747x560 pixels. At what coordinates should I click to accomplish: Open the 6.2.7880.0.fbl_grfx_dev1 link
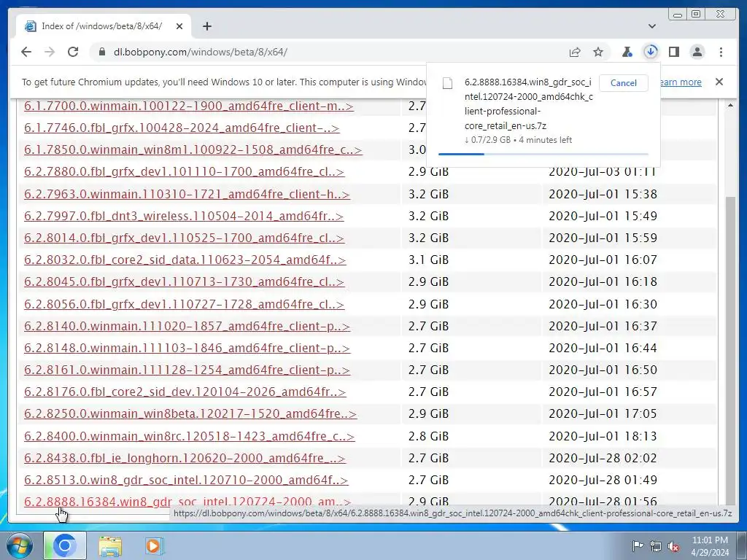pyautogui.click(x=184, y=172)
